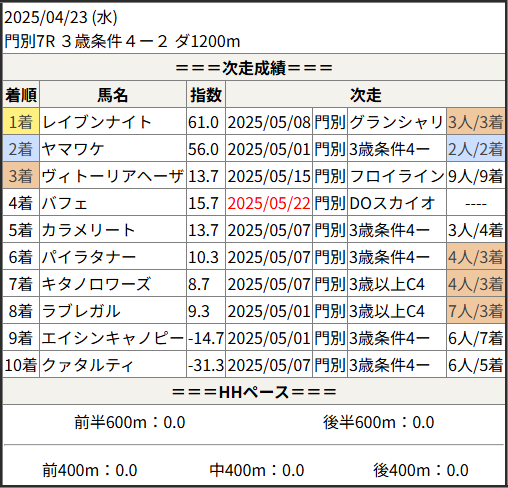Click the red date 2025/05/22

click(x=269, y=203)
